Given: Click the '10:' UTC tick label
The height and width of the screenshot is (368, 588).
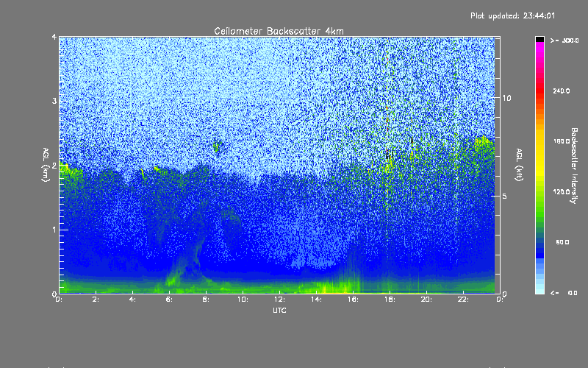Looking at the screenshot, I should [x=243, y=300].
